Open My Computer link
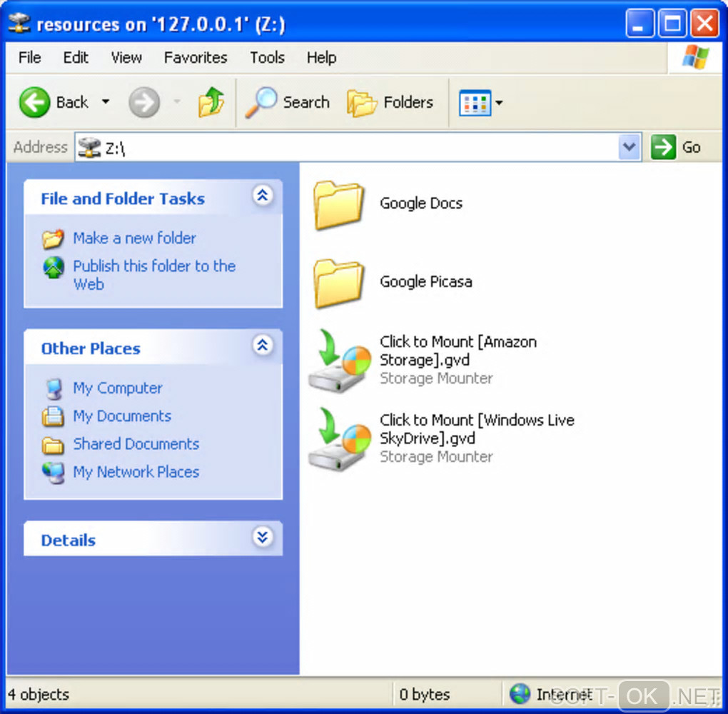 pyautogui.click(x=118, y=388)
